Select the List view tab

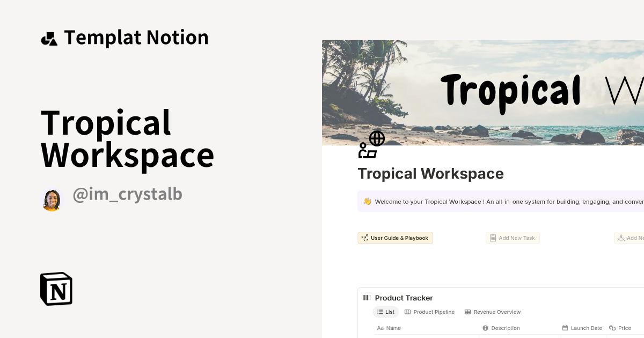(385, 312)
